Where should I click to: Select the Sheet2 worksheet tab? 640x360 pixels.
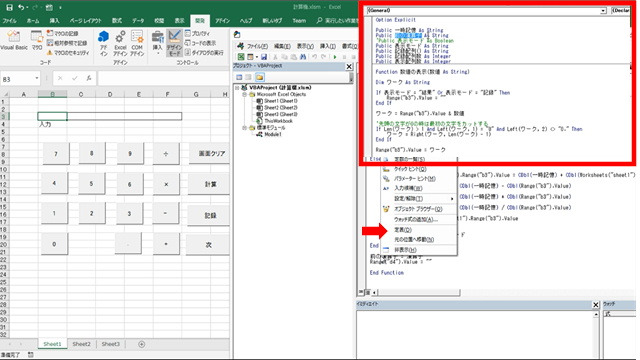point(81,344)
